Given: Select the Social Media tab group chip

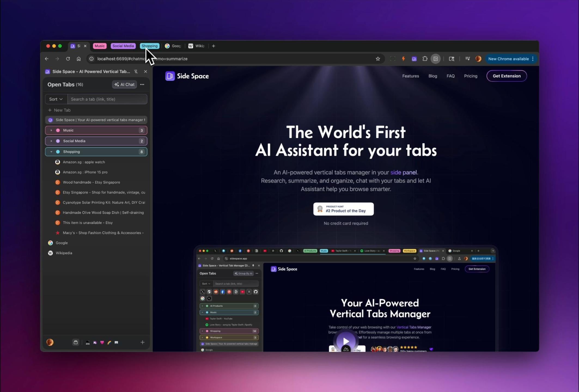Looking at the screenshot, I should (x=123, y=46).
